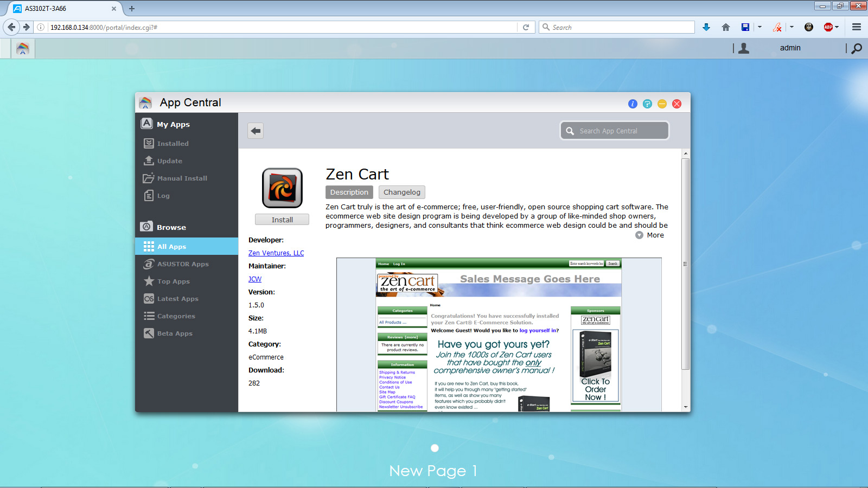Click the Install button for Zen Cart
This screenshot has width=868, height=488.
[x=282, y=220]
